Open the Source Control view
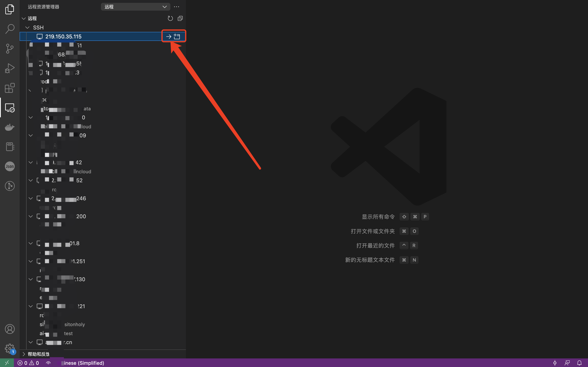Image resolution: width=588 pixels, height=367 pixels. tap(10, 48)
